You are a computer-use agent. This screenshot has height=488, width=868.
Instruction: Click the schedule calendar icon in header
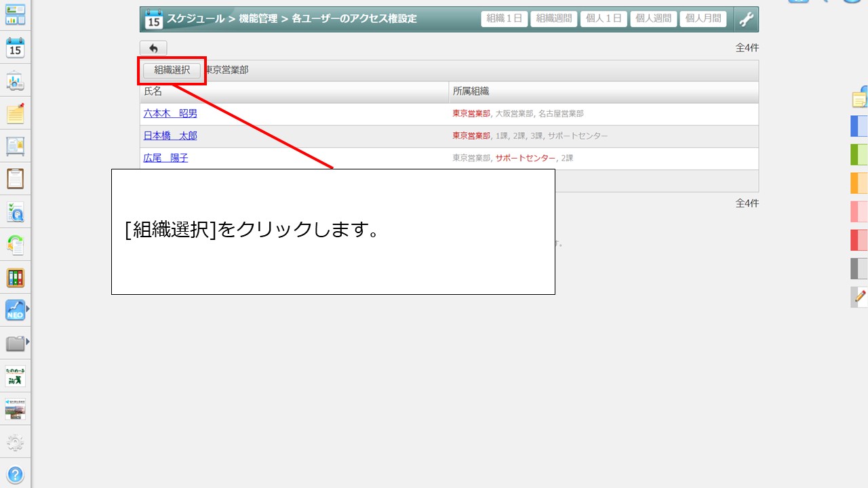click(154, 20)
